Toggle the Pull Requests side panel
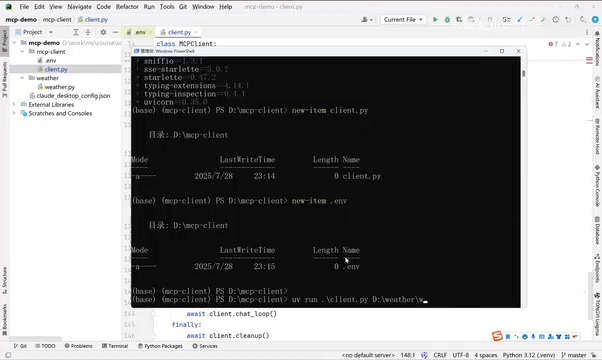The image size is (602, 360). click(5, 79)
